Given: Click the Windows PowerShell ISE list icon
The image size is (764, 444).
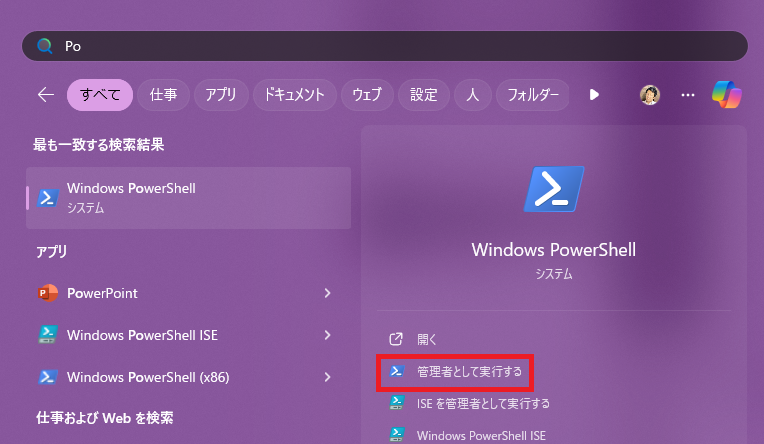Looking at the screenshot, I should (x=48, y=335).
